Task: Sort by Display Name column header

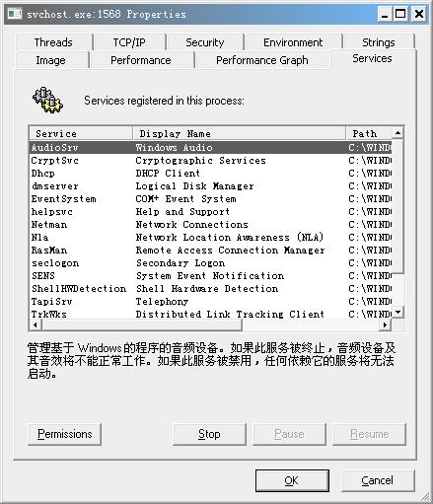Action: tap(240, 133)
